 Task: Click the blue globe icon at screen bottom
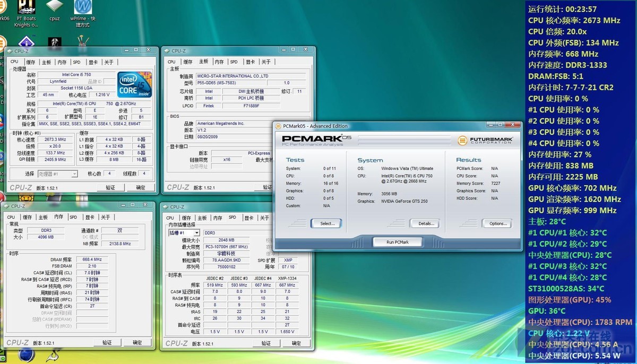[x=26, y=356]
